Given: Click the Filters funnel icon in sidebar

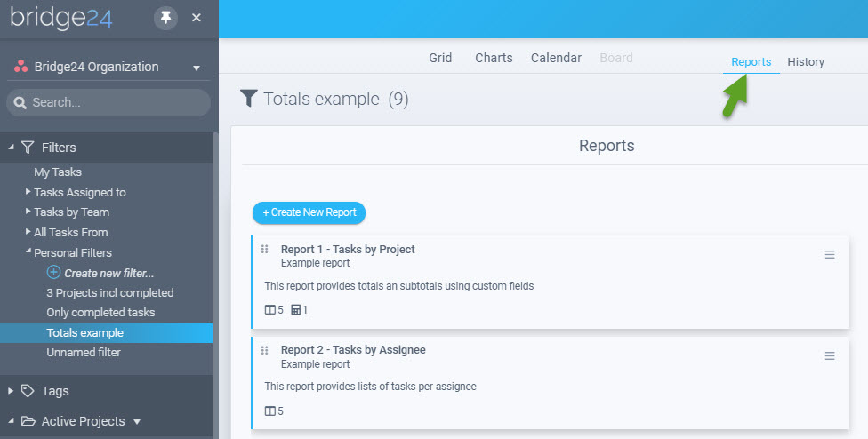Looking at the screenshot, I should pos(28,147).
